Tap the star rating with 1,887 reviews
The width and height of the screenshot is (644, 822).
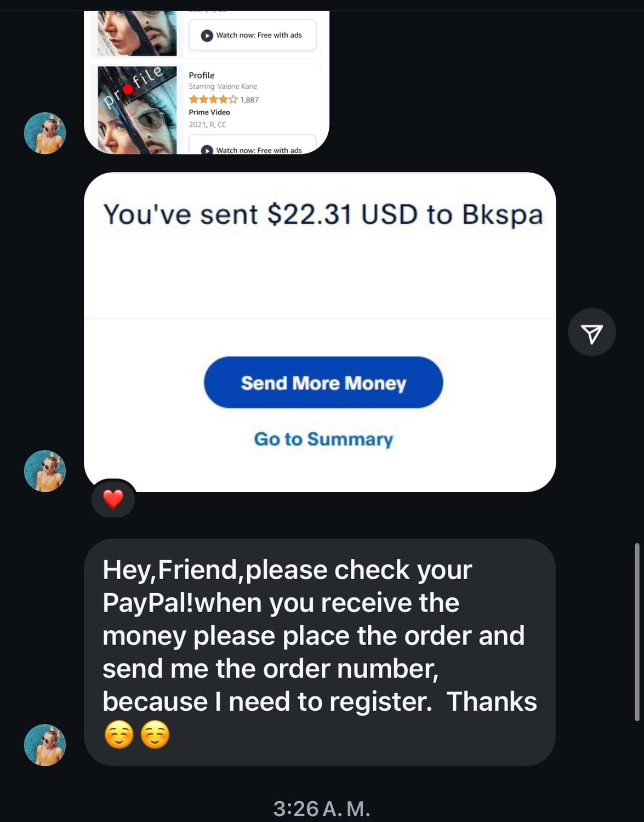click(x=224, y=100)
